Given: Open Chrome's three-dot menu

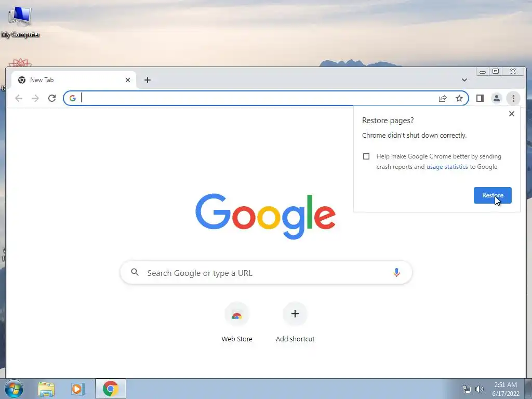Looking at the screenshot, I should pos(513,98).
